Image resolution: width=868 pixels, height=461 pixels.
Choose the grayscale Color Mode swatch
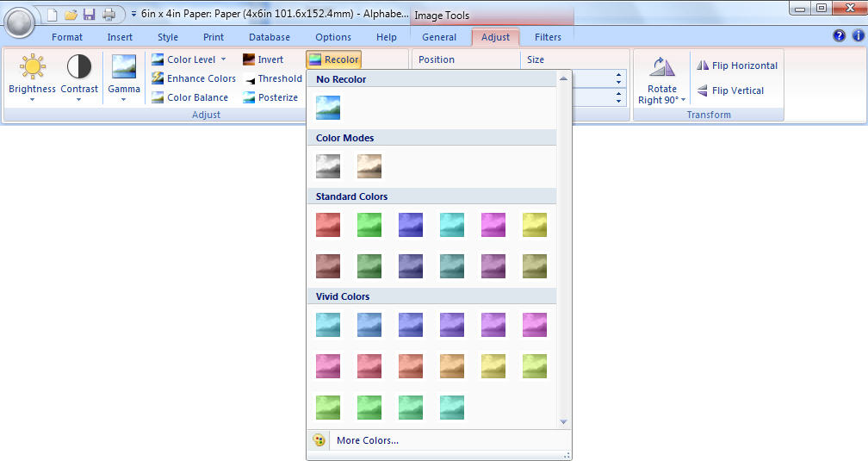coord(328,166)
